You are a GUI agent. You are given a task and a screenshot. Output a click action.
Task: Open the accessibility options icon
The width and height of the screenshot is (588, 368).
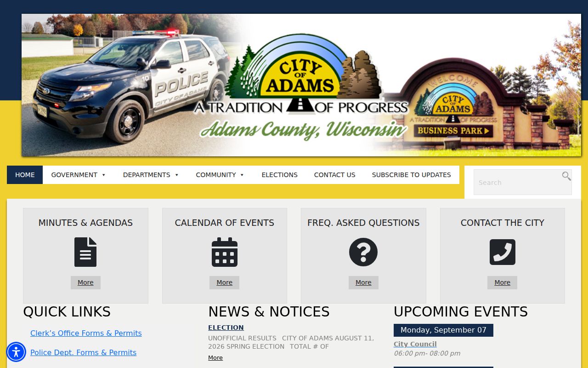[16, 352]
